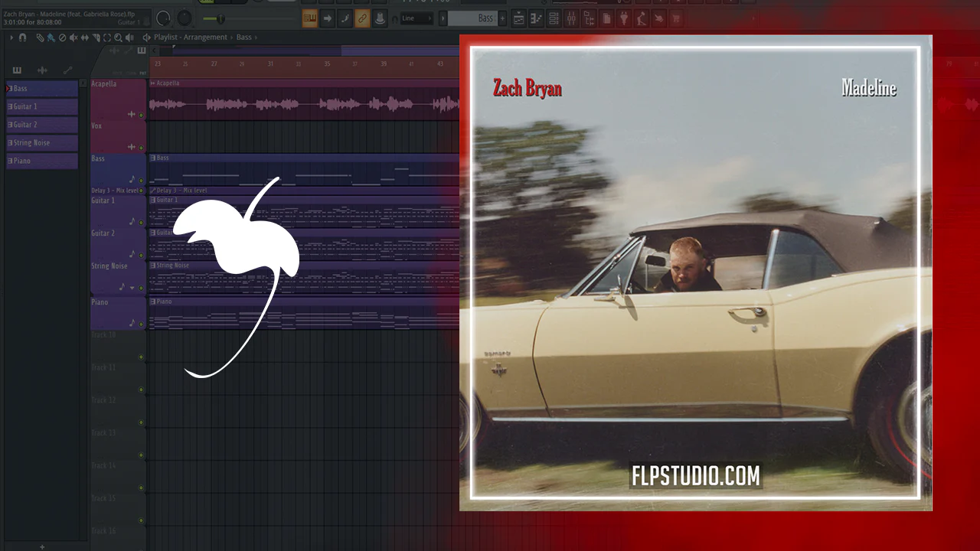Open the Bass pattern breadcrumb in the Playlist title
This screenshot has width=980, height=551.
pos(243,37)
